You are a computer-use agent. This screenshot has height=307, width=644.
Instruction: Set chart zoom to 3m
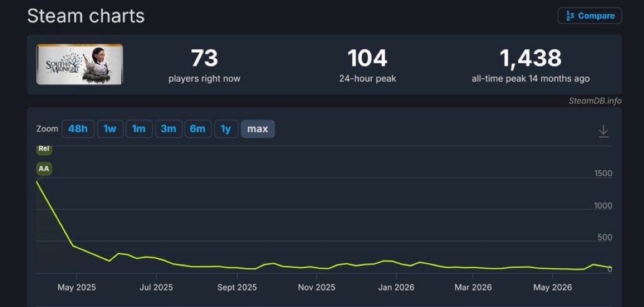coord(169,129)
